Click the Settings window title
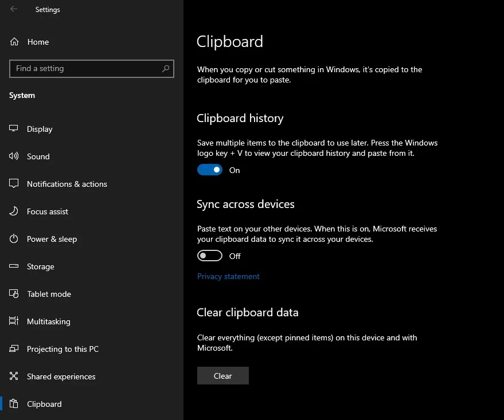Viewport: 504px width, 420px height. pos(48,10)
